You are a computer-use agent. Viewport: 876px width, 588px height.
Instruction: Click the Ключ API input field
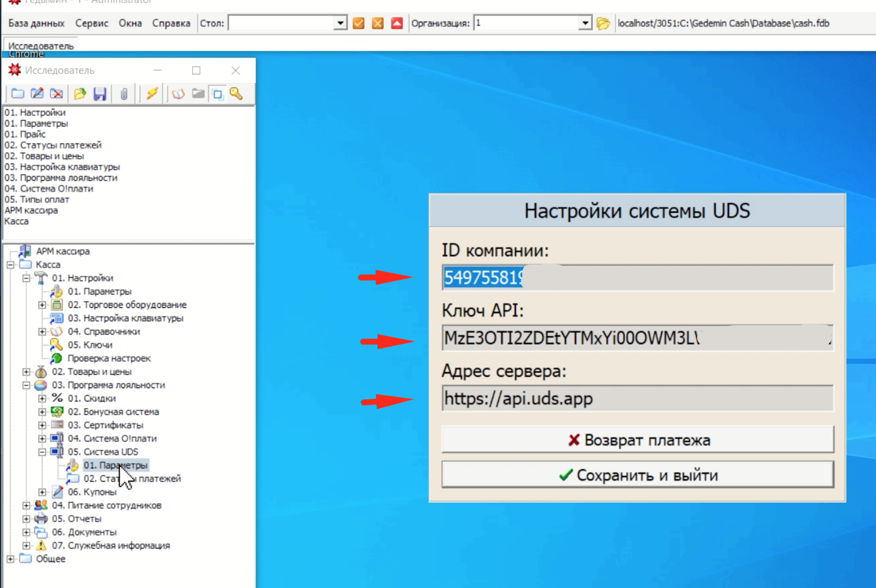click(x=638, y=338)
